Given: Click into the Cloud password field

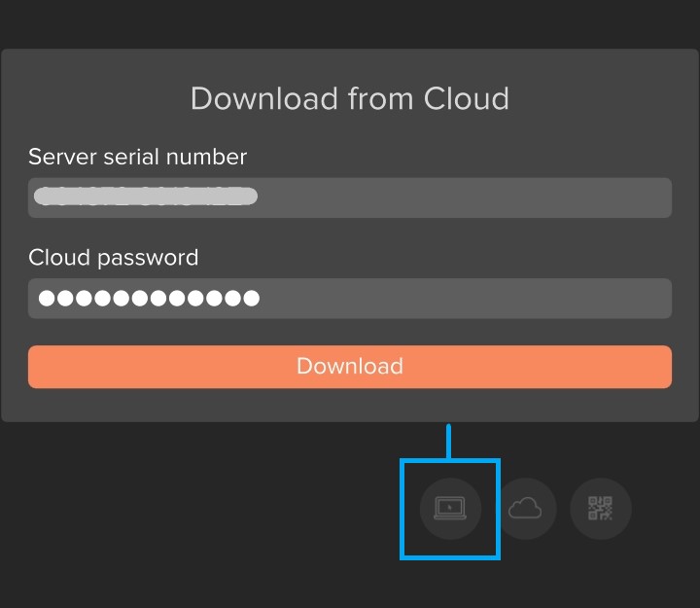Looking at the screenshot, I should pyautogui.click(x=350, y=299).
